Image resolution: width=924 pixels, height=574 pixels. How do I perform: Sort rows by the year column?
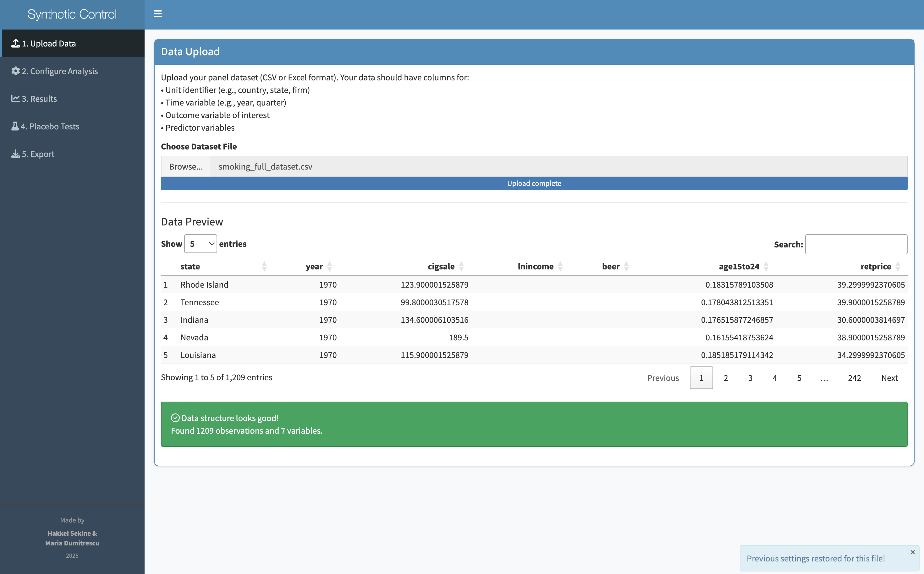coord(329,266)
